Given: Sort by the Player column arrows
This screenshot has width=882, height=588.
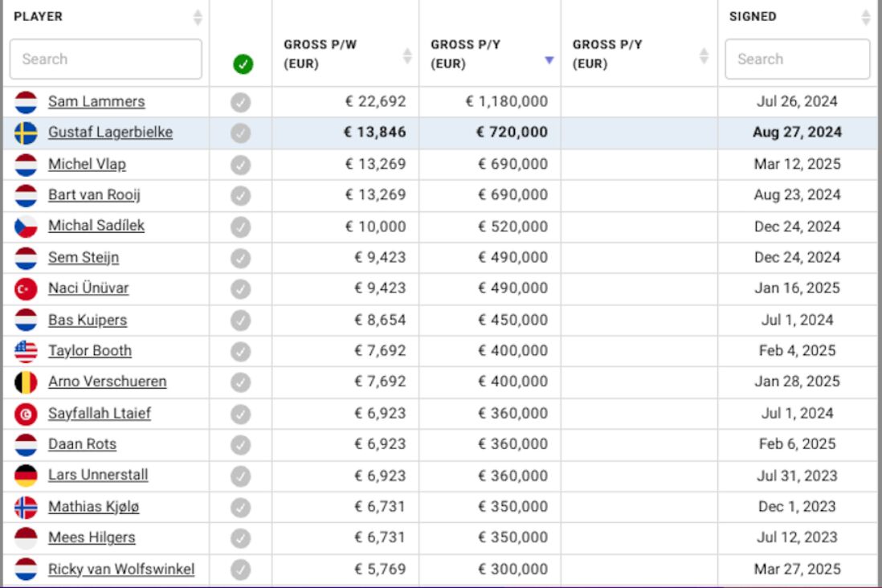Looking at the screenshot, I should 198,17.
